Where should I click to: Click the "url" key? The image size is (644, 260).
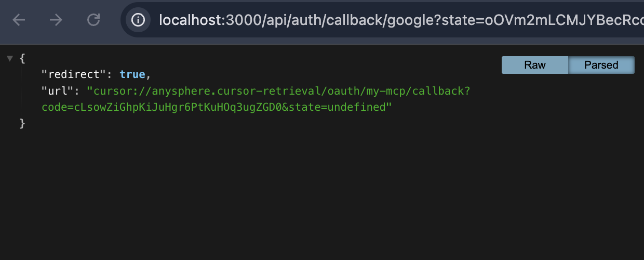point(57,91)
